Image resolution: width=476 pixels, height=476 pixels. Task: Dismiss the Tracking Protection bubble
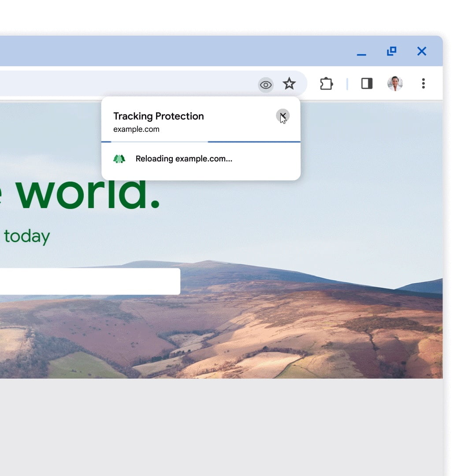click(283, 115)
